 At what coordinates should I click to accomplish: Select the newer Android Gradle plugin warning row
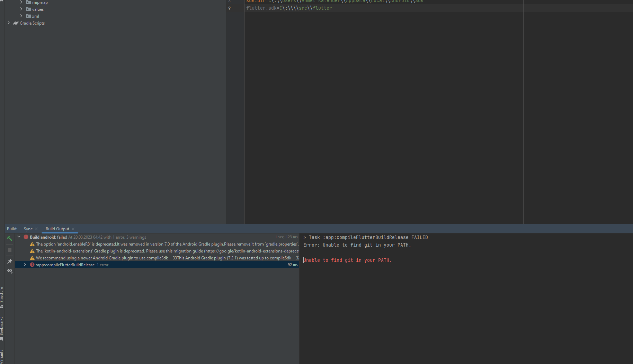(157, 258)
